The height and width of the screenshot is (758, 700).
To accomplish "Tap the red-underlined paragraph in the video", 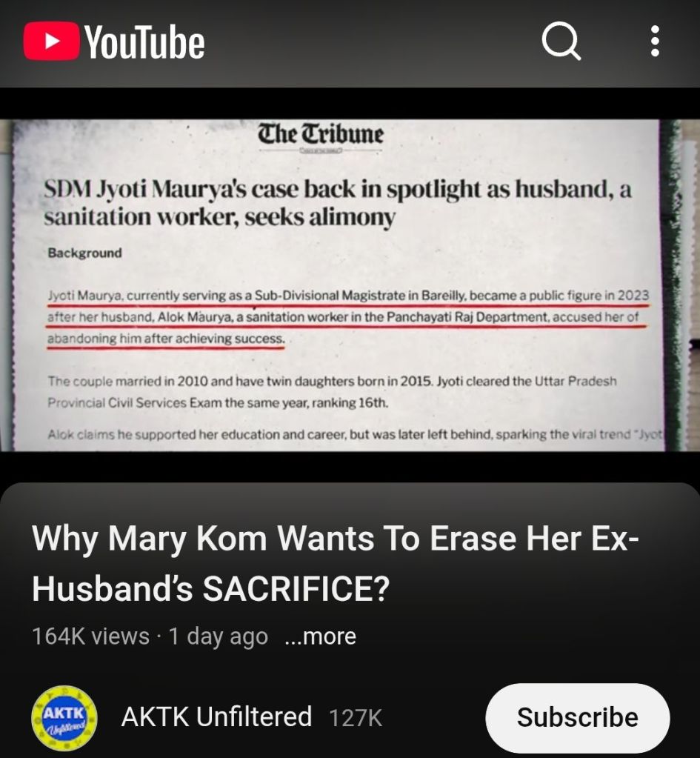I will pos(347,317).
